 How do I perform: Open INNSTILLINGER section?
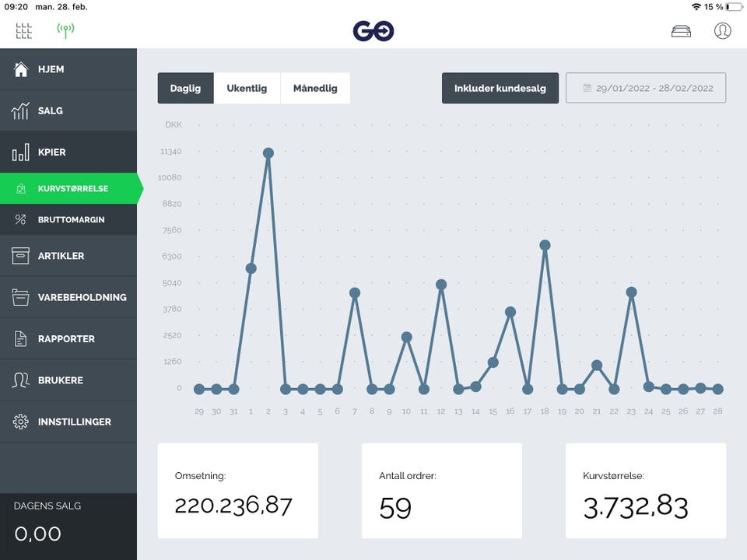click(68, 422)
